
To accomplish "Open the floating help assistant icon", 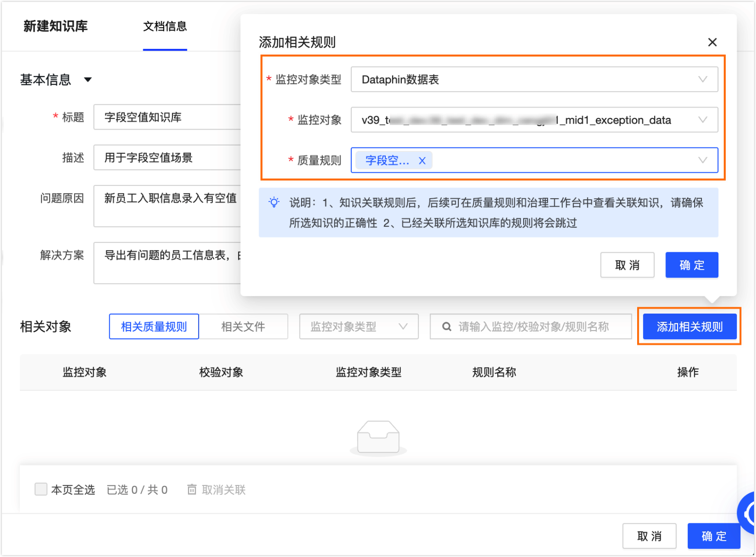I will [x=747, y=513].
